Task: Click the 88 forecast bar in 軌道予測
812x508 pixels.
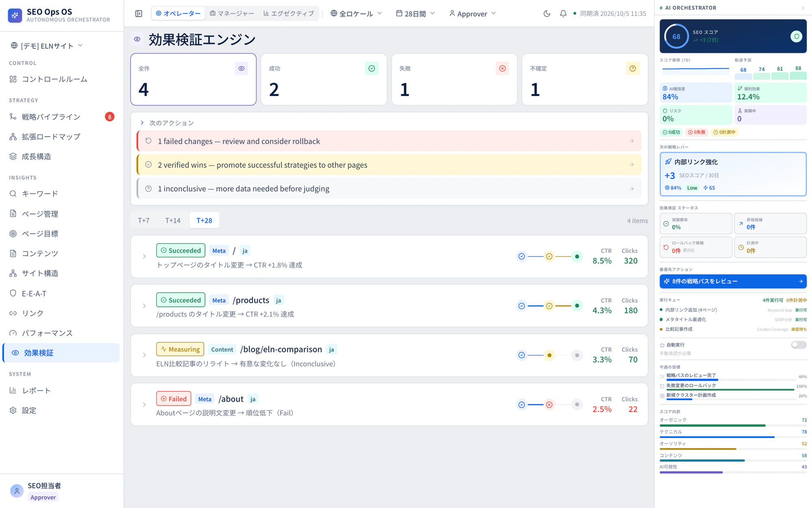Action: [798, 76]
